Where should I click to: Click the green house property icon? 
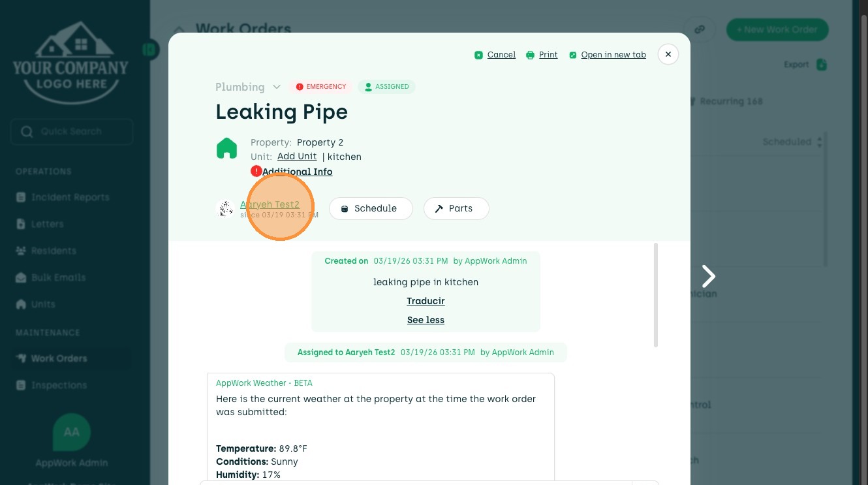click(x=226, y=149)
